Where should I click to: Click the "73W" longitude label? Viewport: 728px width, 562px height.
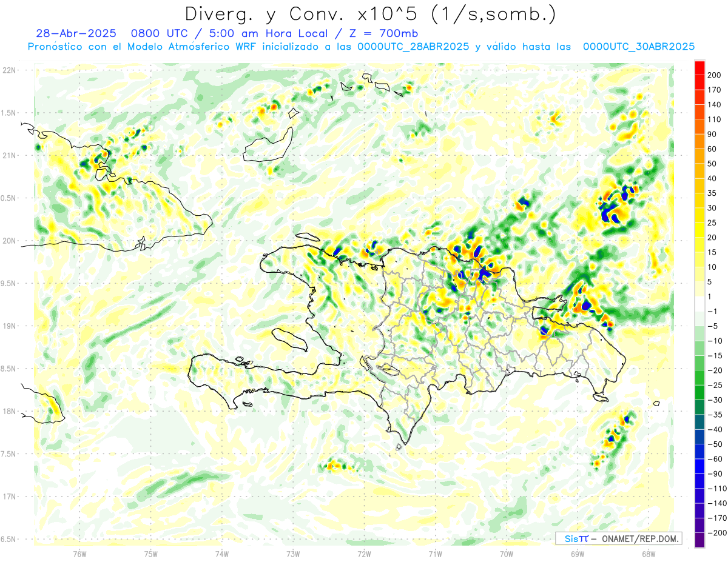[293, 554]
